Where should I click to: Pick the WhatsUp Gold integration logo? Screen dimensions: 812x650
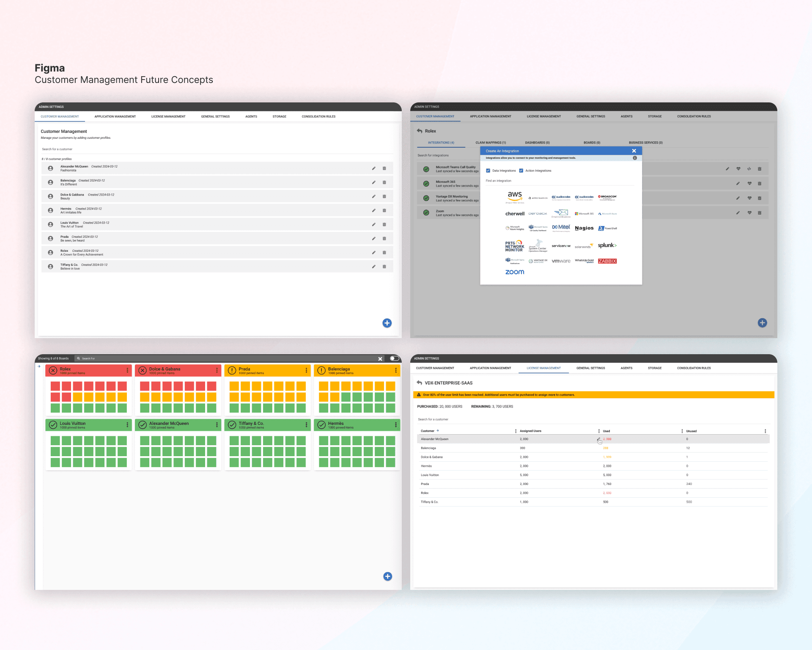(584, 261)
